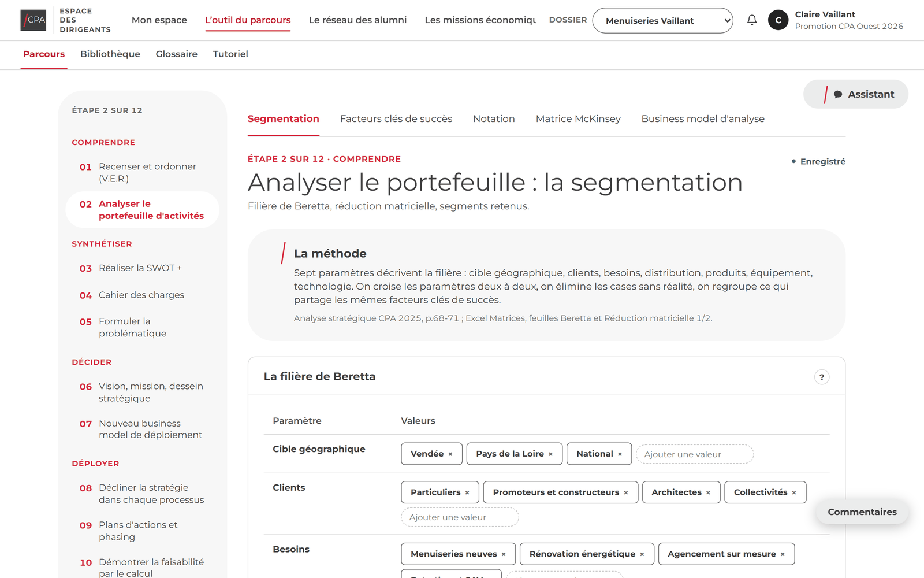The width and height of the screenshot is (924, 578).
Task: Remove the Particuliers client tag
Action: tap(467, 492)
